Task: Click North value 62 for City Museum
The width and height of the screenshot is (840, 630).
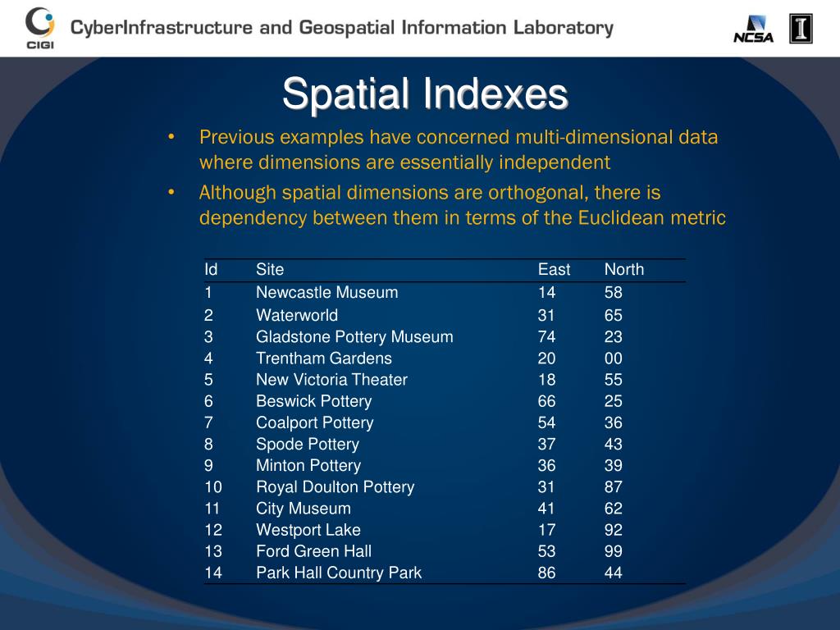Action: (x=614, y=509)
